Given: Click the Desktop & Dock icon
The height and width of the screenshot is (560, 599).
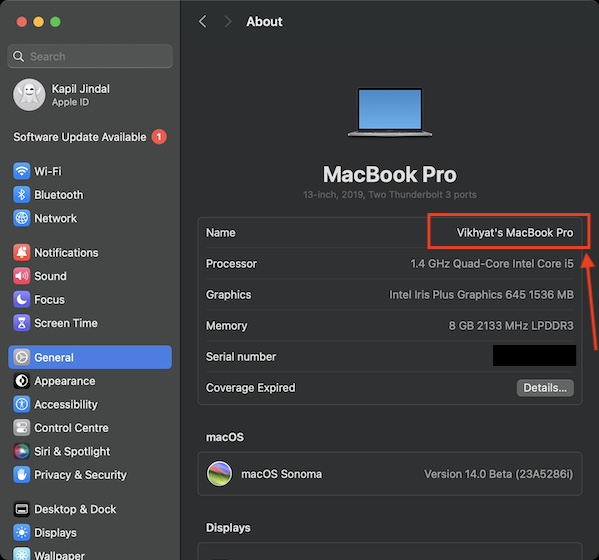Looking at the screenshot, I should (x=21, y=509).
